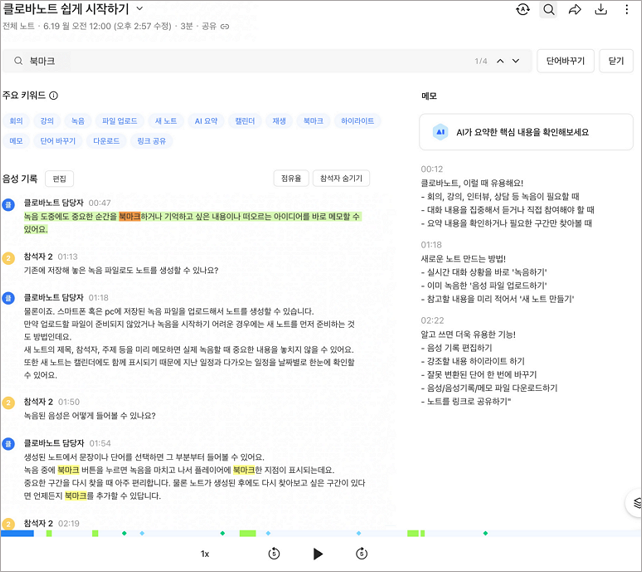Download the note using download icon
The height and width of the screenshot is (572, 642).
pos(601,9)
